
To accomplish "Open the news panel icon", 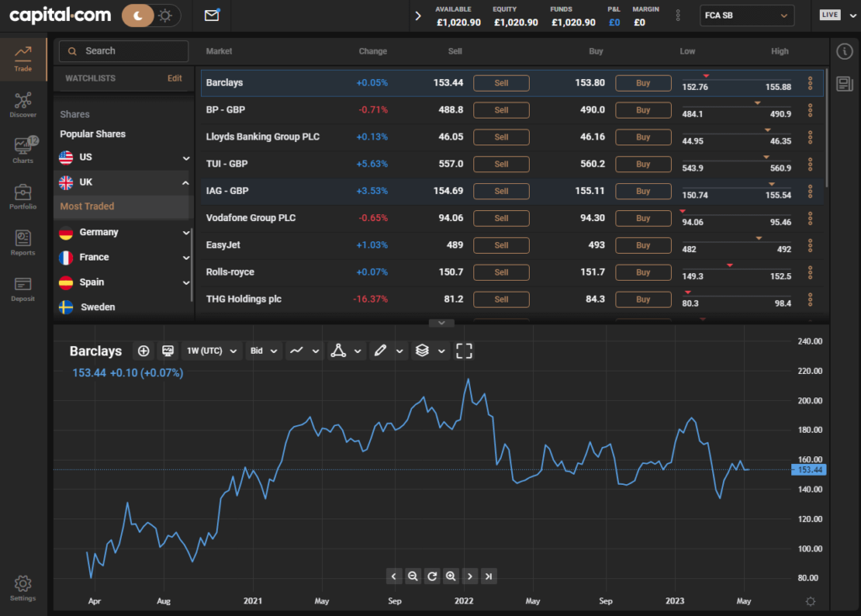I will (x=844, y=84).
